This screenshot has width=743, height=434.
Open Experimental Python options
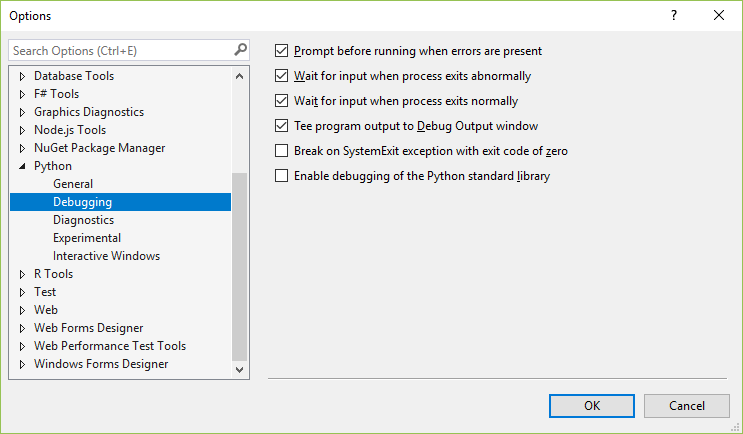87,238
